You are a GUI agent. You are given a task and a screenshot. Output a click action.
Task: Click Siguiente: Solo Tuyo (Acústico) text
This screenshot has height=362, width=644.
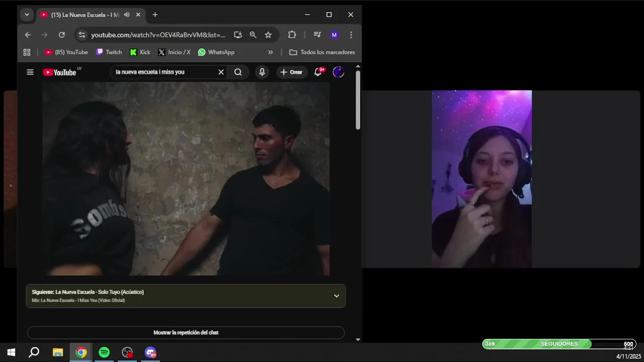(88, 292)
